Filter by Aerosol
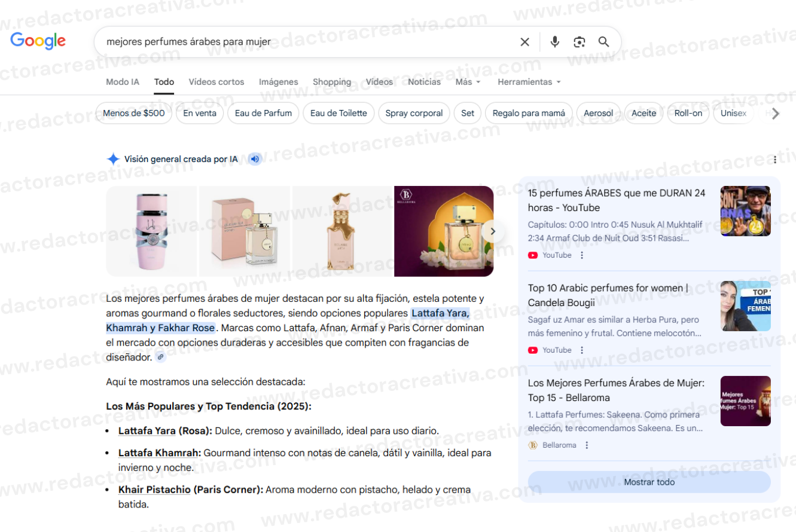 click(x=598, y=113)
